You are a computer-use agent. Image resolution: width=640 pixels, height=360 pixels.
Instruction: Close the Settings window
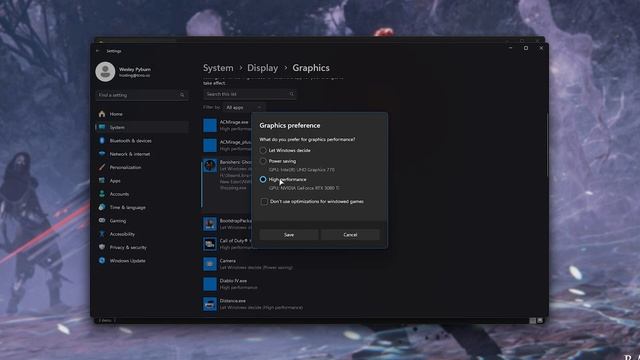(x=541, y=48)
